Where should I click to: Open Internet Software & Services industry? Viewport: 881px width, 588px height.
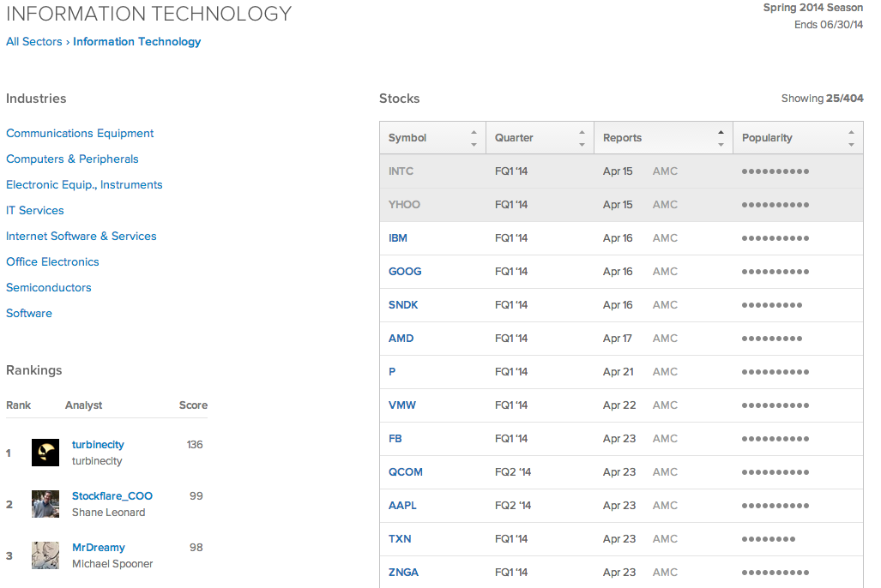81,237
